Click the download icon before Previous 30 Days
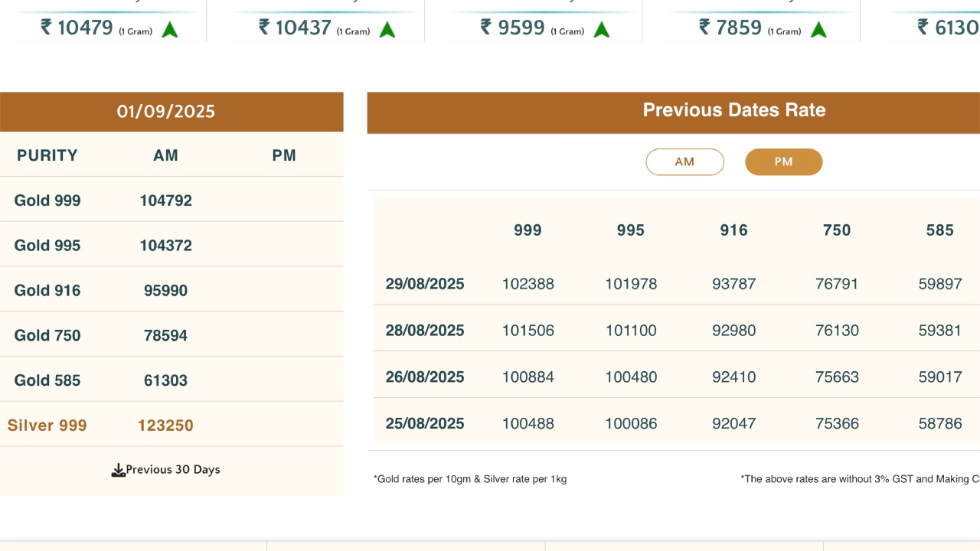The image size is (980, 551). pyautogui.click(x=118, y=470)
